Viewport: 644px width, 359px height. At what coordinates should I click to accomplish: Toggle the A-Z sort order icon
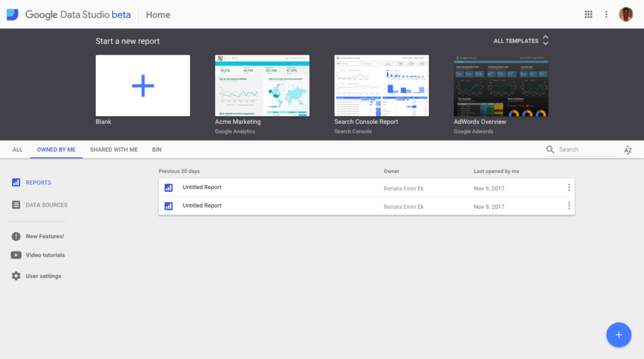pyautogui.click(x=628, y=150)
